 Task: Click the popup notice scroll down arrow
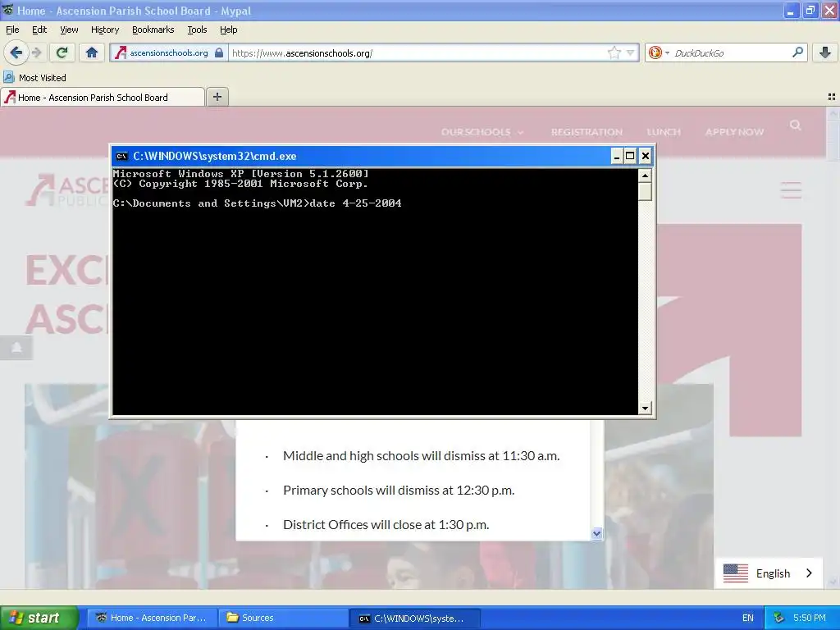click(x=596, y=533)
